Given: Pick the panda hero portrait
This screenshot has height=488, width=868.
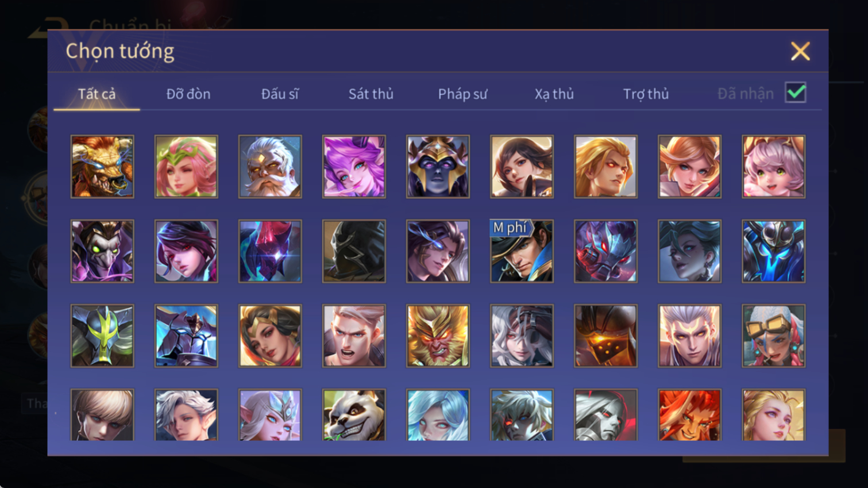Looking at the screenshot, I should 354,415.
